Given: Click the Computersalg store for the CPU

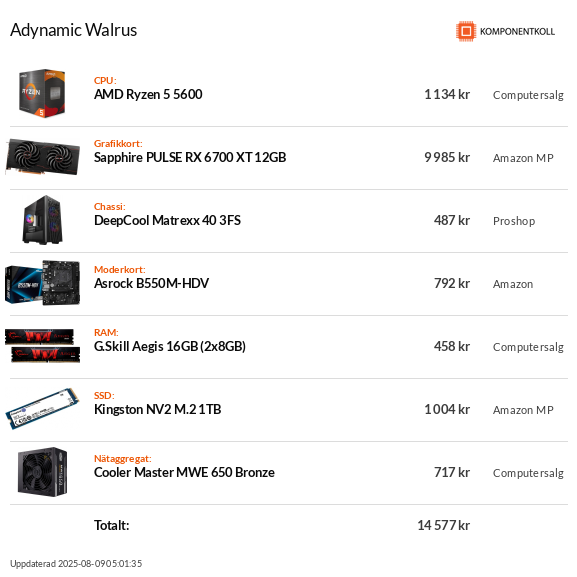Looking at the screenshot, I should 528,95.
